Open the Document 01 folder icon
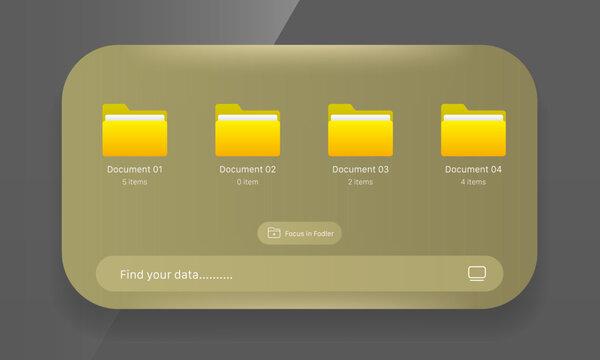 135,130
